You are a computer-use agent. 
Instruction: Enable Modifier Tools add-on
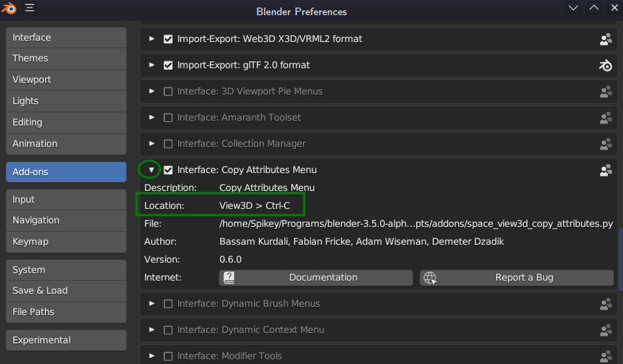pyautogui.click(x=168, y=356)
